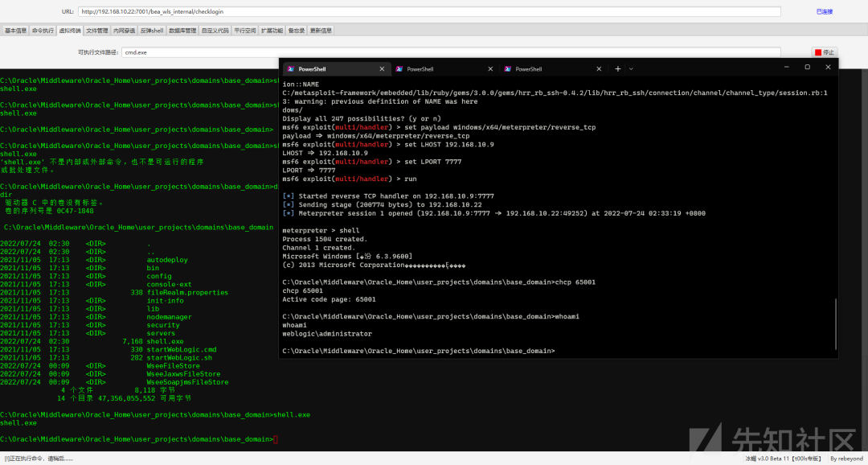Click the PowerShell terminal scrollbar thumb
This screenshot has width=868, height=465.
(835, 324)
